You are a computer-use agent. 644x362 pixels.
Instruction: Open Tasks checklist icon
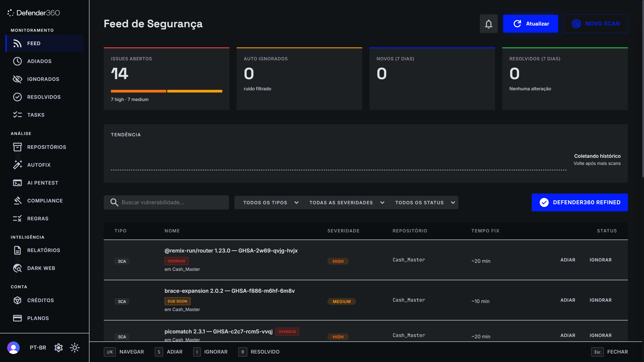click(17, 115)
